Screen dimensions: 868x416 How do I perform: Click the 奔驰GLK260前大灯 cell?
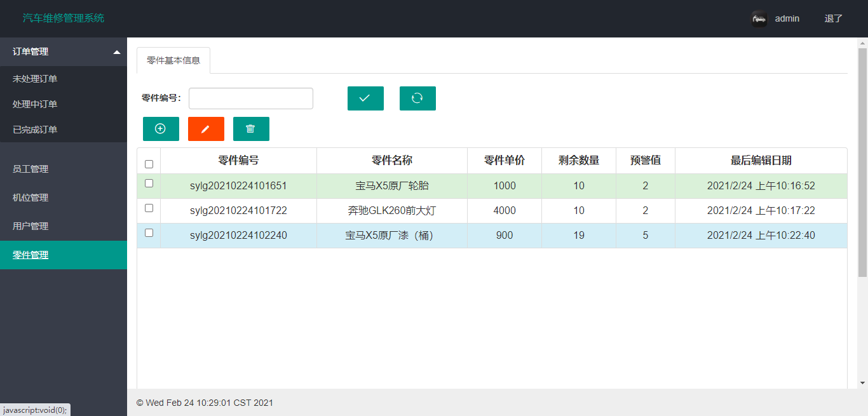click(x=392, y=211)
